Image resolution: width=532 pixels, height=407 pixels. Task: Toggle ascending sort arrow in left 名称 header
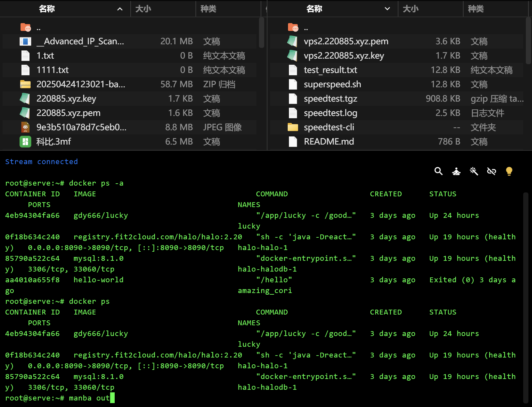point(120,9)
